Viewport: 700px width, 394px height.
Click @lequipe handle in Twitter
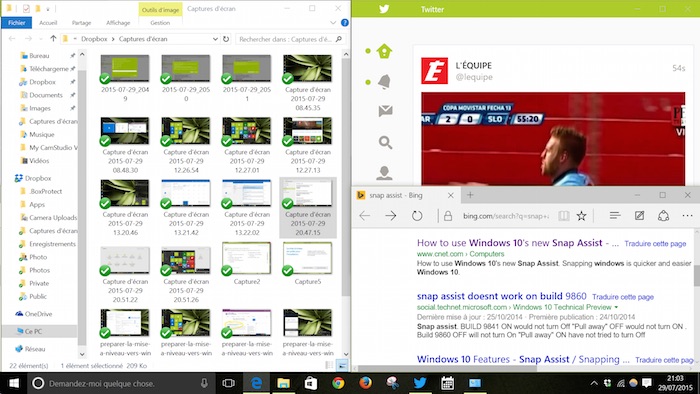click(x=474, y=77)
